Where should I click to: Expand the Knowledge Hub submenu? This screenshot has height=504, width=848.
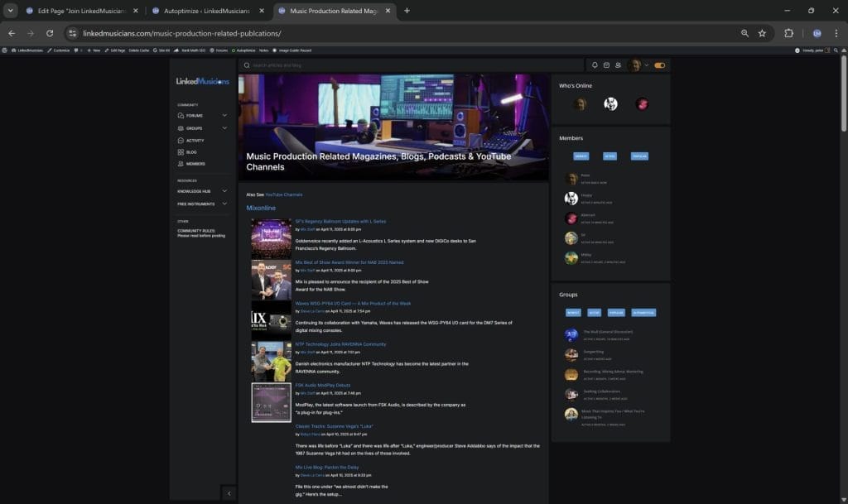point(224,191)
